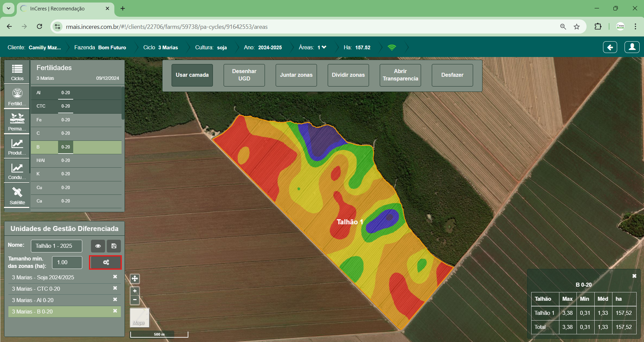Viewport: 644px width, 342px height.
Task: Click the wifi connection status icon
Action: 392,47
